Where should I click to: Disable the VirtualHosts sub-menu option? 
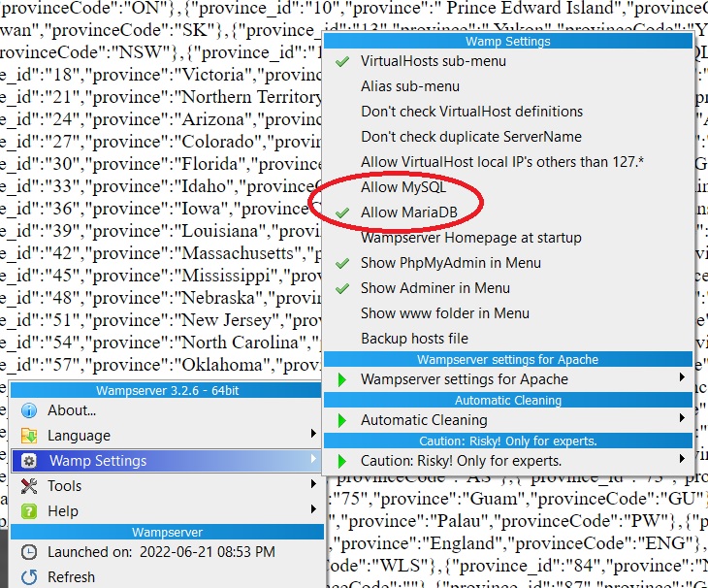pyautogui.click(x=508, y=61)
